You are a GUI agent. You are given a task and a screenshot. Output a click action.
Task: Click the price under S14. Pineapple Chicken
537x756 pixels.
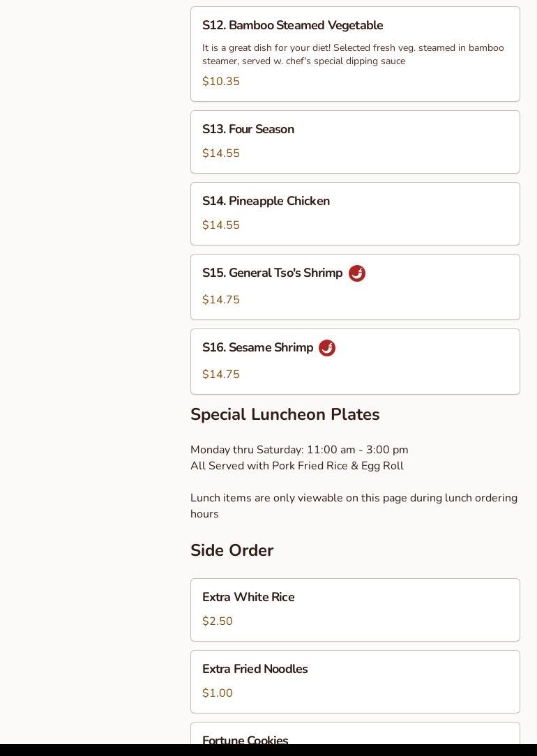221,225
